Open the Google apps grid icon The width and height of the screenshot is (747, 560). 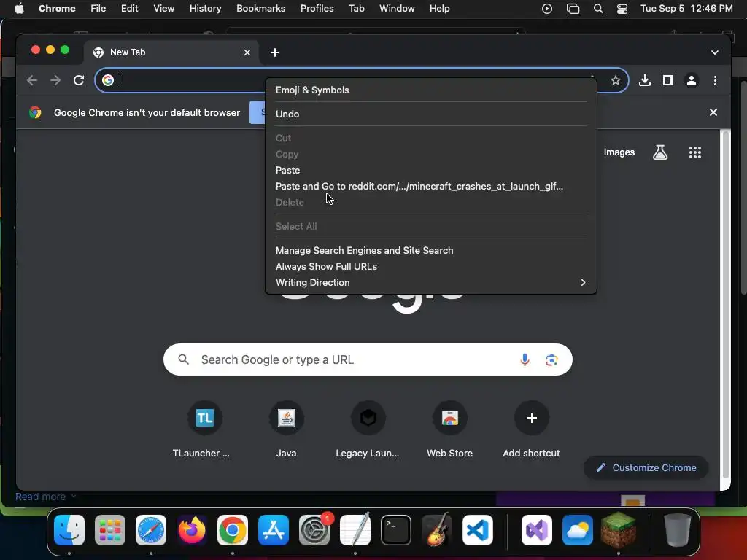695,152
